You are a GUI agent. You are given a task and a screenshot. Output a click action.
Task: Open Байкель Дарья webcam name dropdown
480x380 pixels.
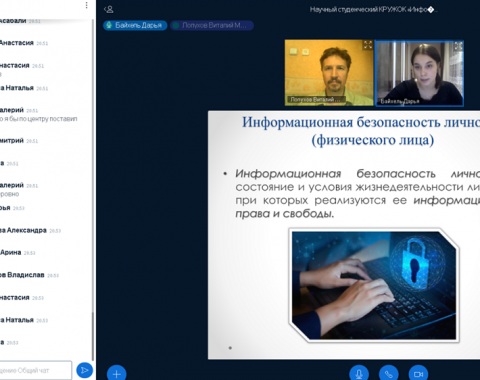pos(400,101)
